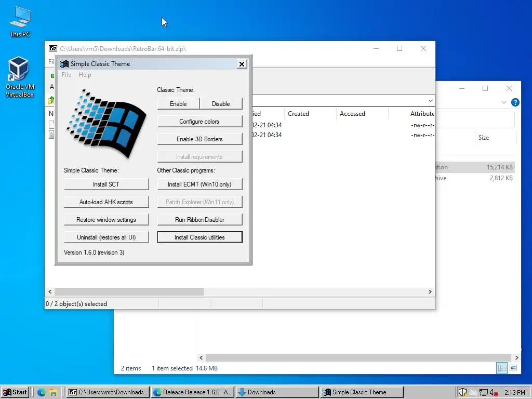Click the 7-Zip horizontal scrollbar thumb
The height and width of the screenshot is (399, 532).
(x=129, y=292)
